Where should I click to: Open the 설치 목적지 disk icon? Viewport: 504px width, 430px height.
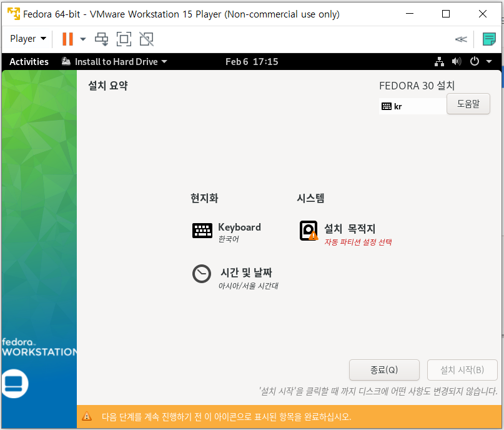click(x=309, y=231)
